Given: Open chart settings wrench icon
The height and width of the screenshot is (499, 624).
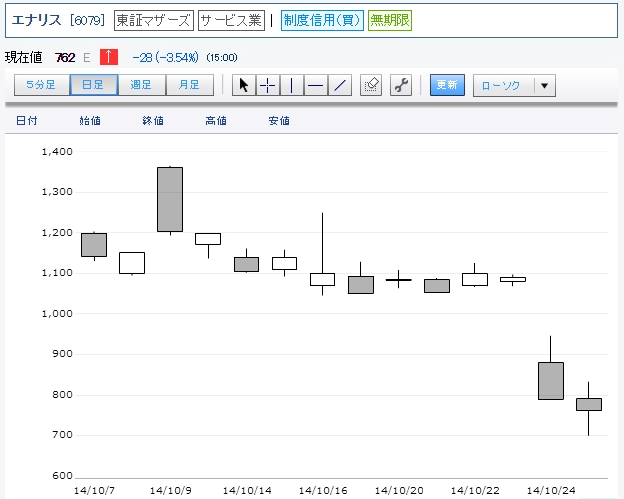Looking at the screenshot, I should coord(402,85).
